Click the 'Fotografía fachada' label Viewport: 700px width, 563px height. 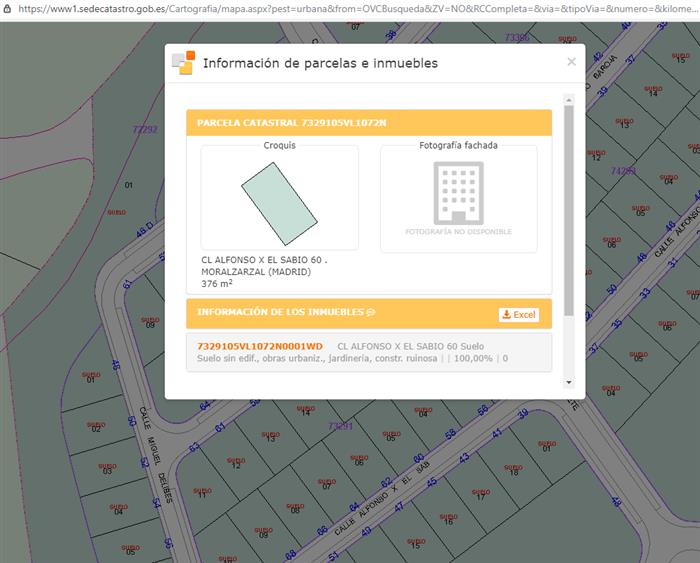point(458,145)
